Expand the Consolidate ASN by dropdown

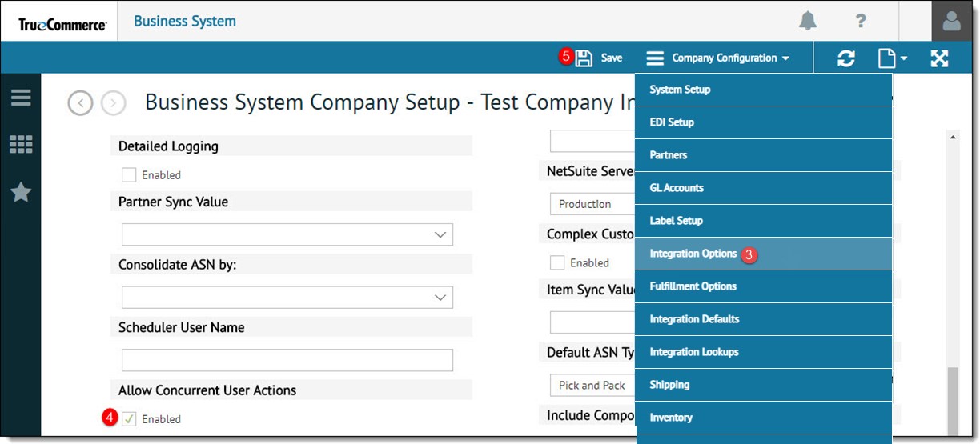tap(287, 297)
